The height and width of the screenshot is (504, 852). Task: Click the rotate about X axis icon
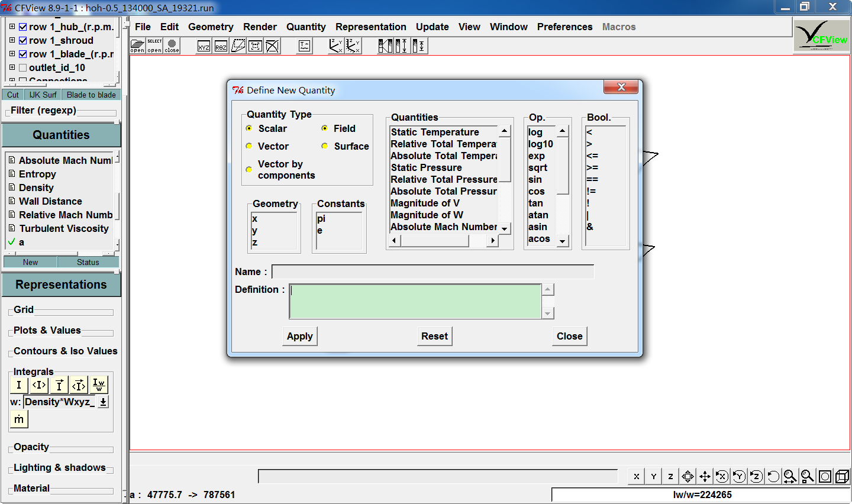(x=722, y=476)
